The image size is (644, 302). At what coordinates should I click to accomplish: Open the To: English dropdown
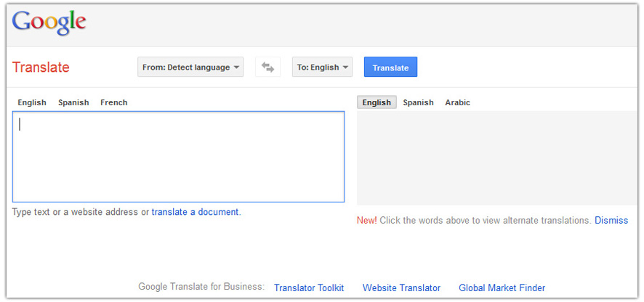(x=323, y=68)
